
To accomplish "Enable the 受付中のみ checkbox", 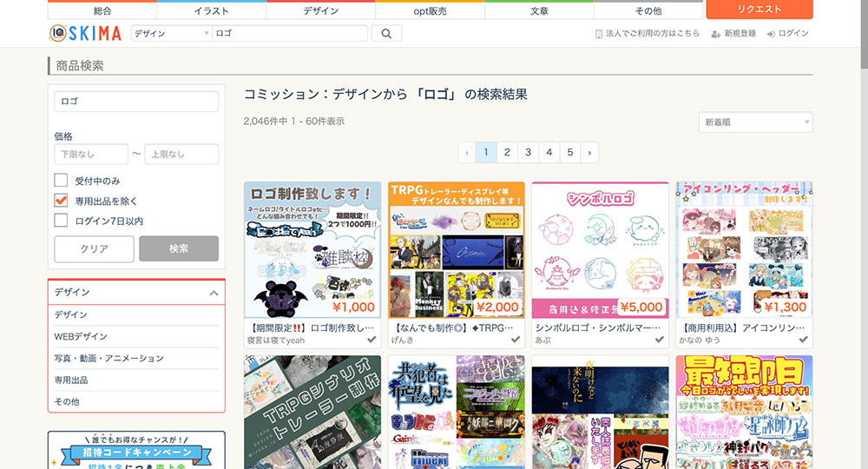I will pos(61,181).
